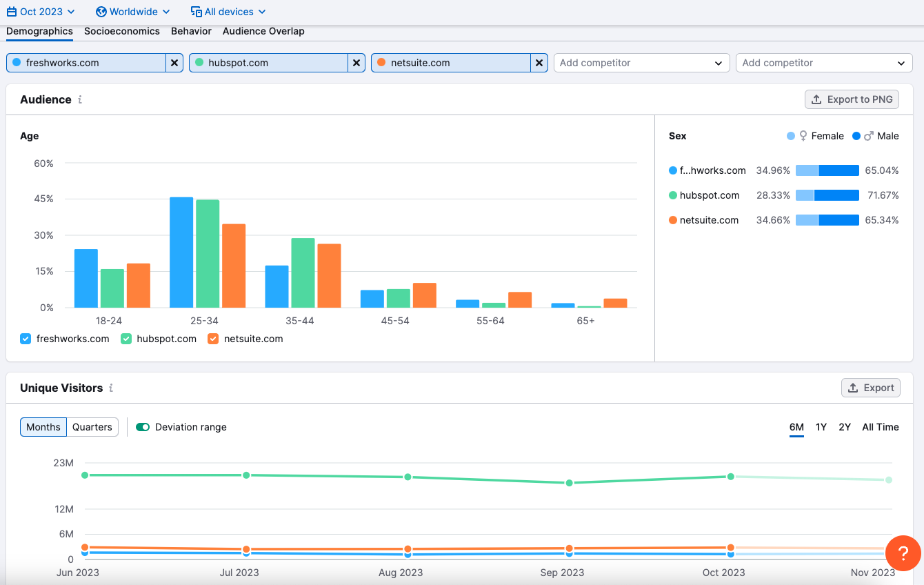Switch to the Audience Overlap tab
The width and height of the screenshot is (924, 585).
tap(263, 31)
